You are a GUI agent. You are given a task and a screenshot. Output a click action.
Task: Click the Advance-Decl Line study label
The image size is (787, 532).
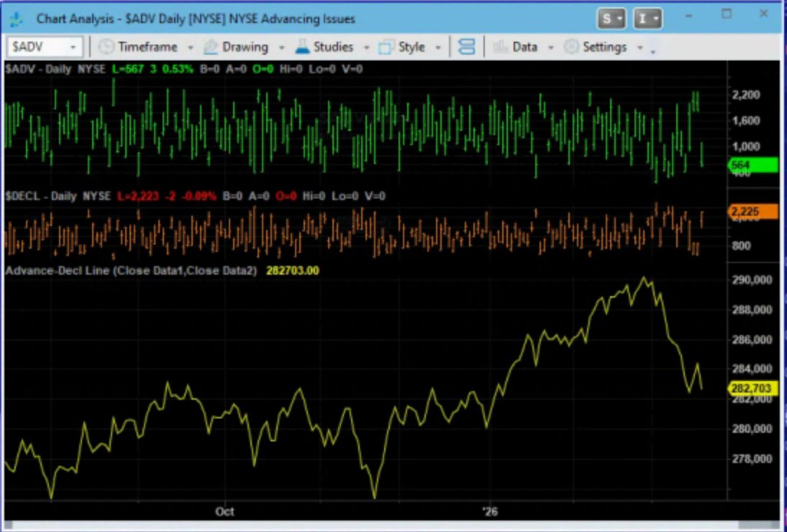(131, 271)
